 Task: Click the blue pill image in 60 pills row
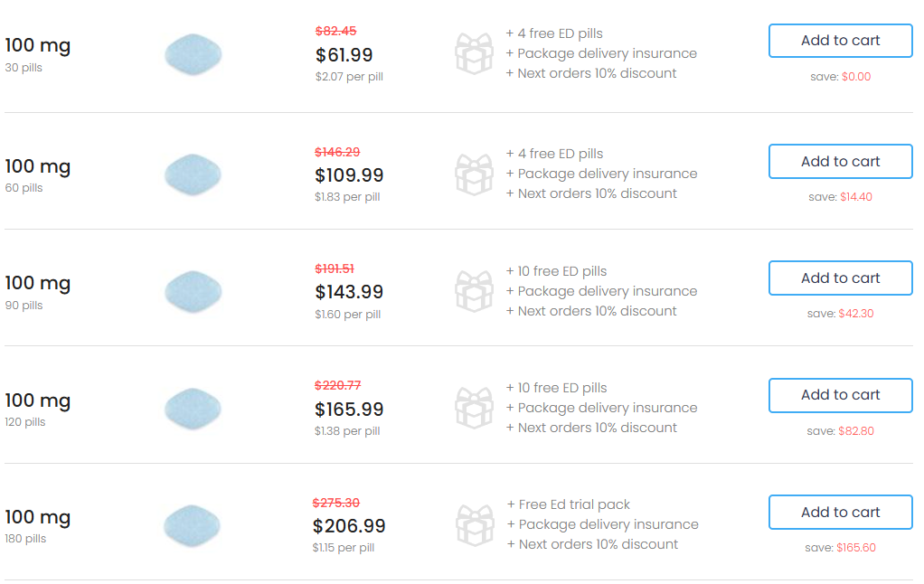(x=193, y=174)
